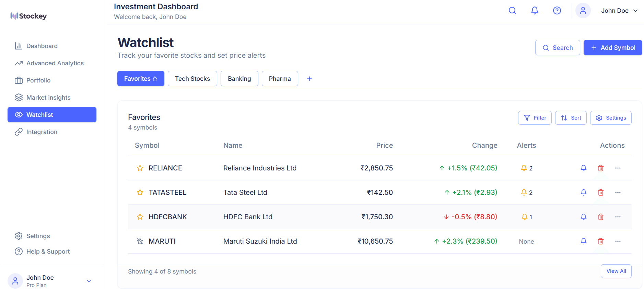Click the HDFCBANK symbol text
The height and width of the screenshot is (289, 644).
pyautogui.click(x=168, y=217)
